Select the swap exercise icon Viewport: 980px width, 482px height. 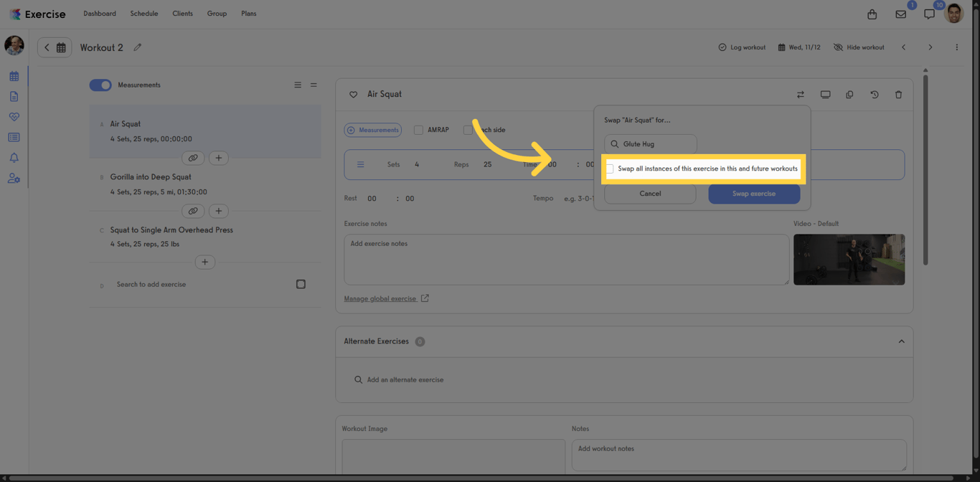(x=801, y=94)
